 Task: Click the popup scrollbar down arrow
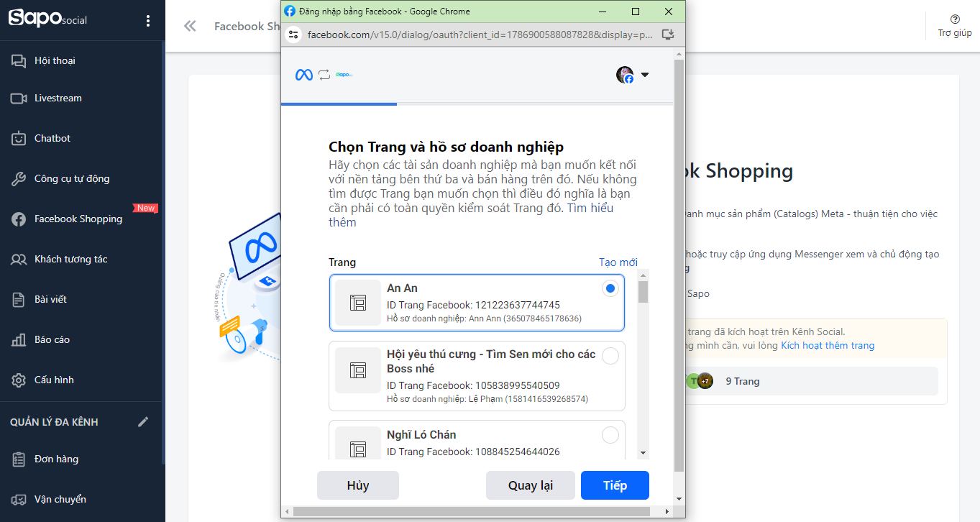679,500
